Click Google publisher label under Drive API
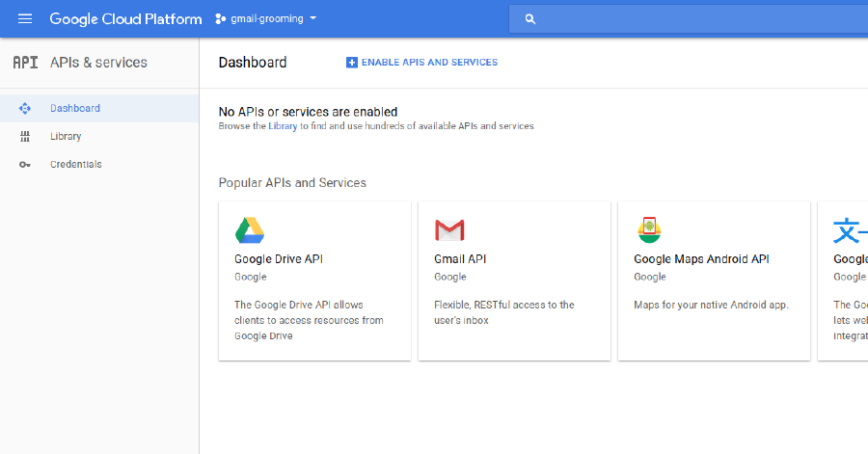Image resolution: width=868 pixels, height=454 pixels. click(x=250, y=277)
